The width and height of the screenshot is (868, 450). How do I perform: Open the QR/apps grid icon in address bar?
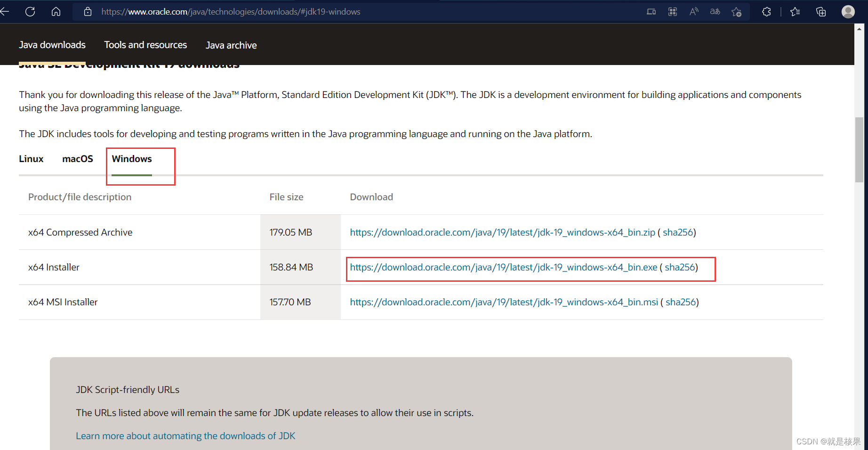tap(673, 12)
